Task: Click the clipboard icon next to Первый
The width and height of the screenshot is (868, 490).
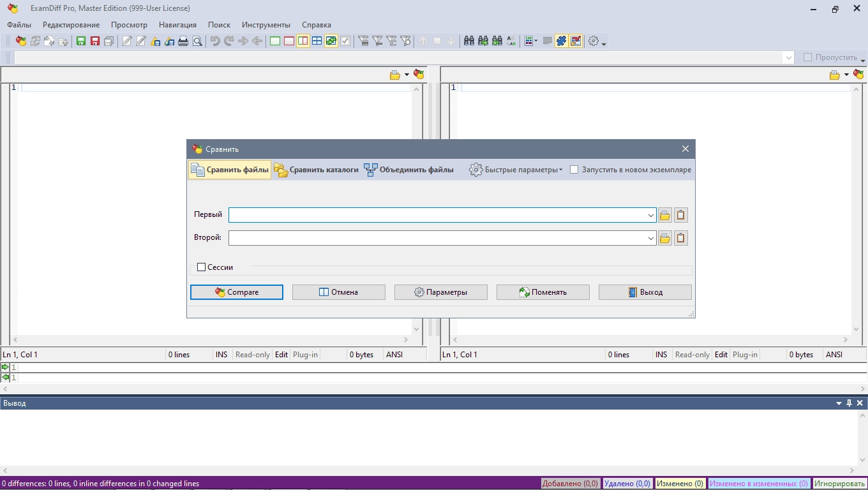Action: 680,215
